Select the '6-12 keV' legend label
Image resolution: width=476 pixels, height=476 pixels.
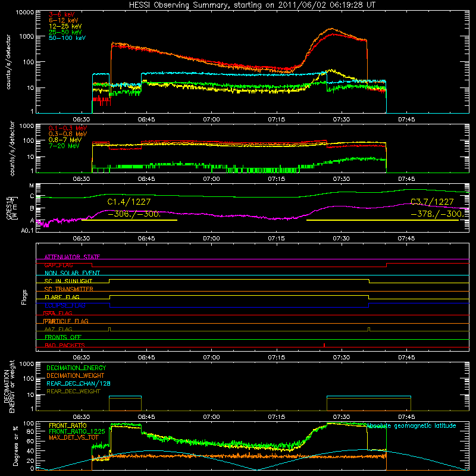[64, 20]
